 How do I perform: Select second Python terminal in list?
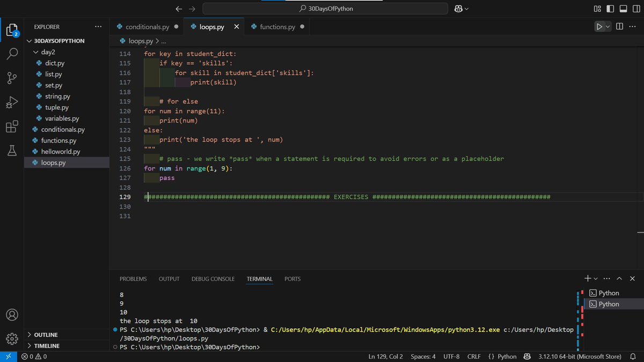coord(614,304)
